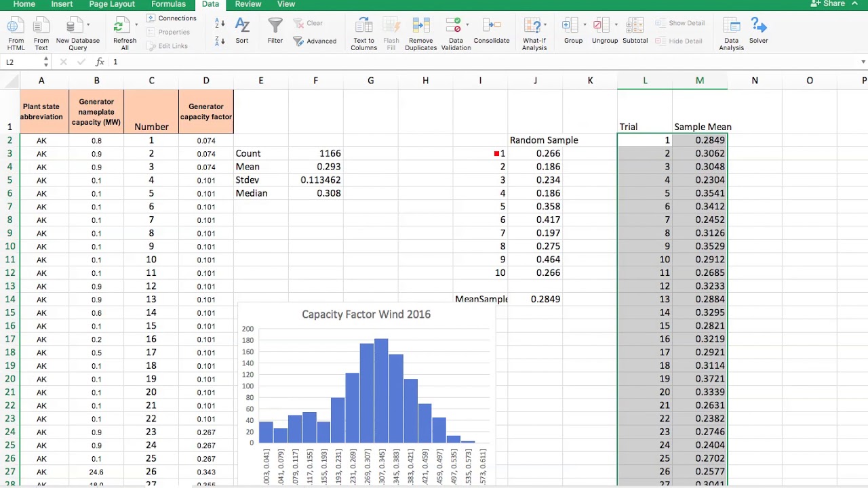Click the Refresh All icon
Image resolution: width=868 pixels, height=488 pixels.
tap(121, 27)
